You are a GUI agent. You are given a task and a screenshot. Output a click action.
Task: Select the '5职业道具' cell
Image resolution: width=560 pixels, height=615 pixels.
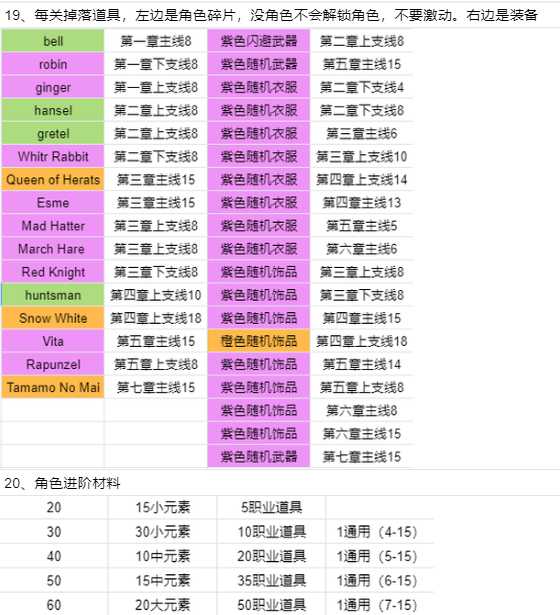(x=271, y=507)
